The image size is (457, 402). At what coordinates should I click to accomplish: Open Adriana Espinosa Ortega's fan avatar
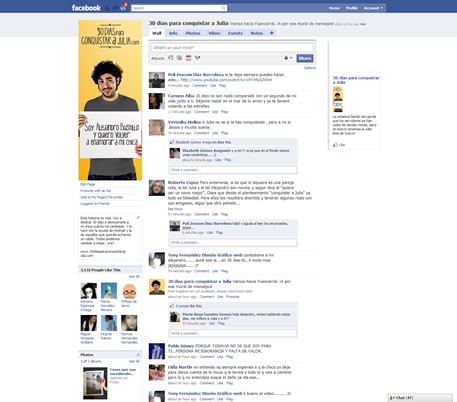[89, 291]
